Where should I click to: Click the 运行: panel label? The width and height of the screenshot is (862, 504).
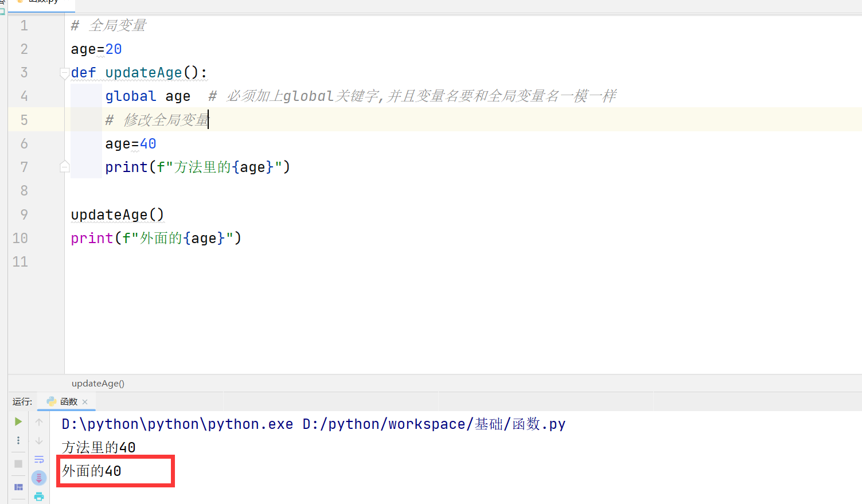click(x=22, y=402)
